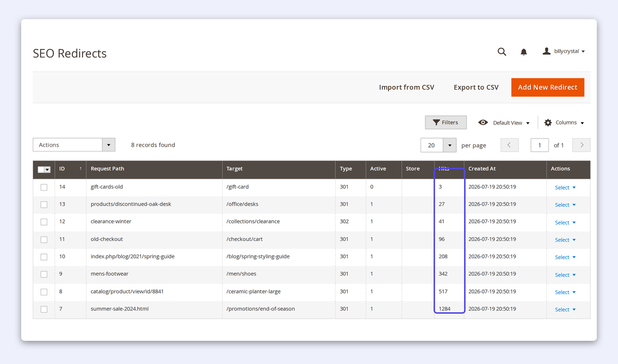Click the /checkout/cart target cell

(x=279, y=239)
